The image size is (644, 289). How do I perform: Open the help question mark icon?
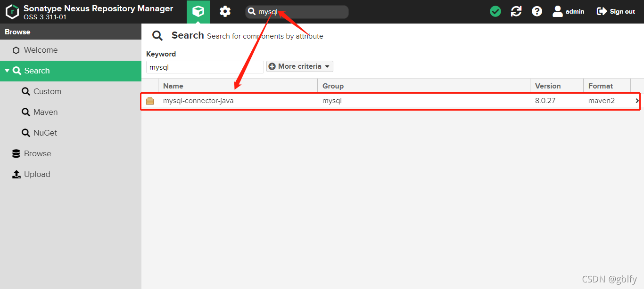537,12
